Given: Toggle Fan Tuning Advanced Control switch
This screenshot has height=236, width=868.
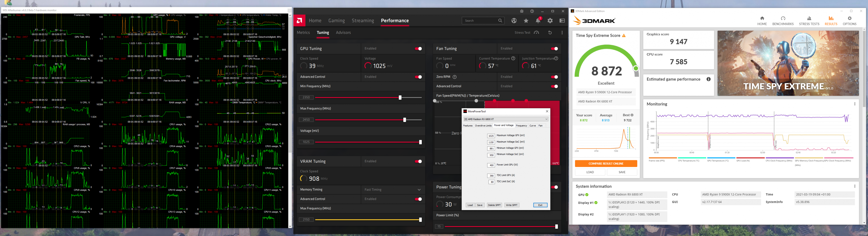Looking at the screenshot, I should pyautogui.click(x=554, y=86).
